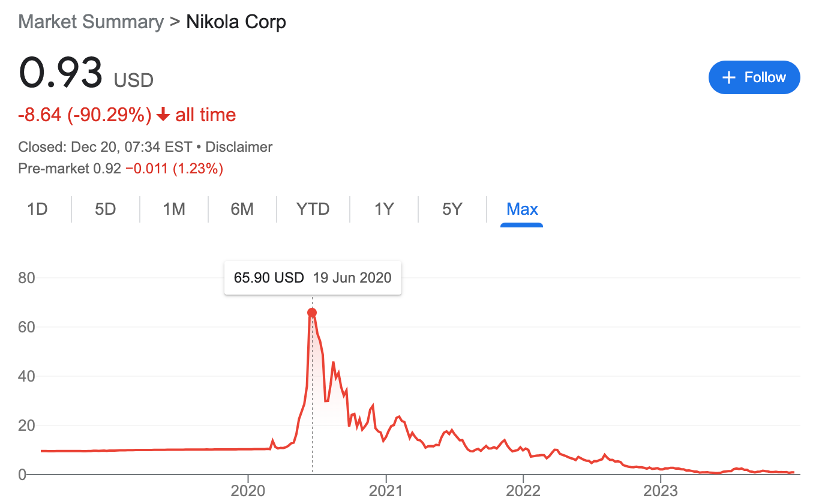Click the 65.90 USD tooltip box

point(312,278)
